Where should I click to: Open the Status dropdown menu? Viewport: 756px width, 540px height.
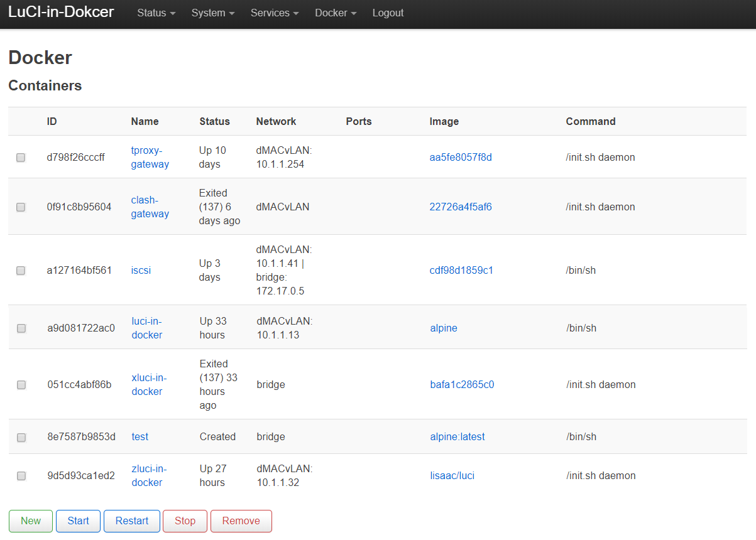(156, 13)
